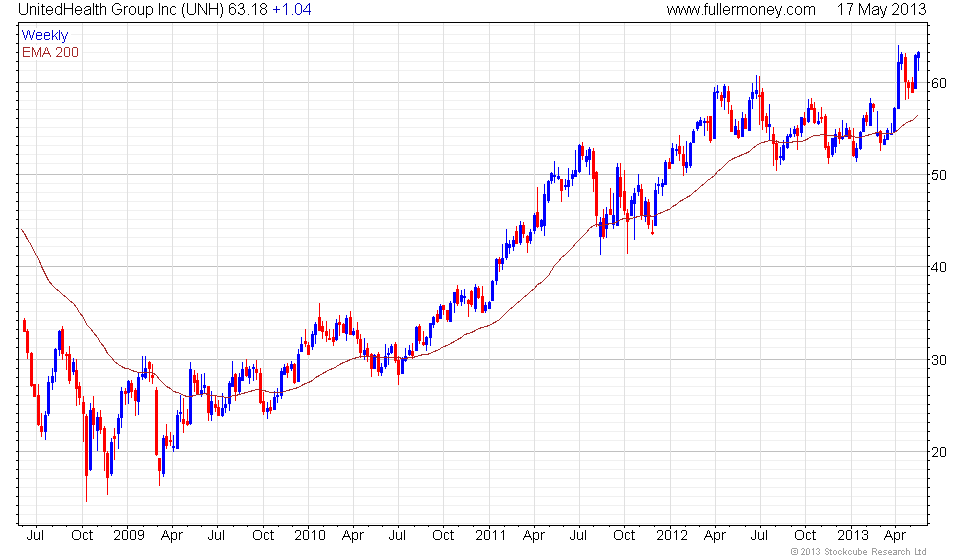
Task: Click the 50 price axis label
Action: click(x=939, y=175)
